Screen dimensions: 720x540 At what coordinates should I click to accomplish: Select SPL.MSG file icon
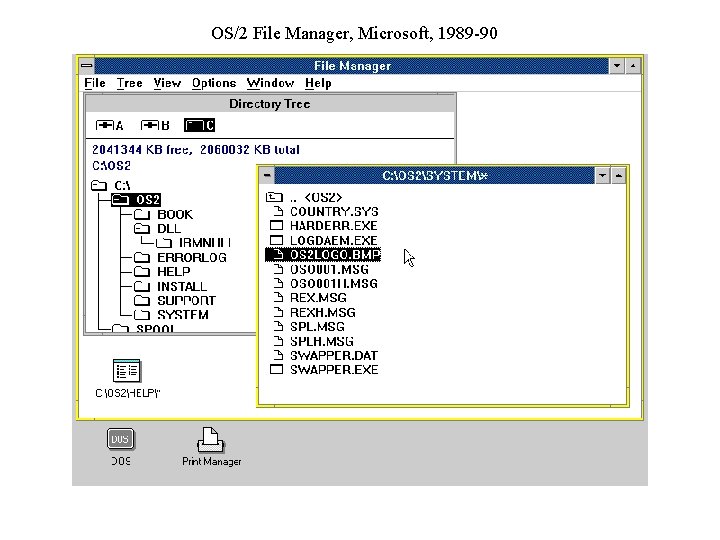278,326
